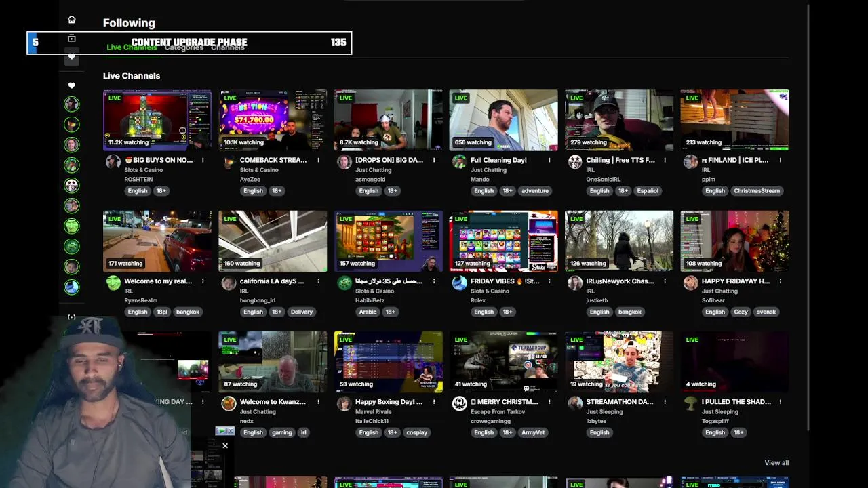Open Just Chatting category under asmongold

(373, 170)
